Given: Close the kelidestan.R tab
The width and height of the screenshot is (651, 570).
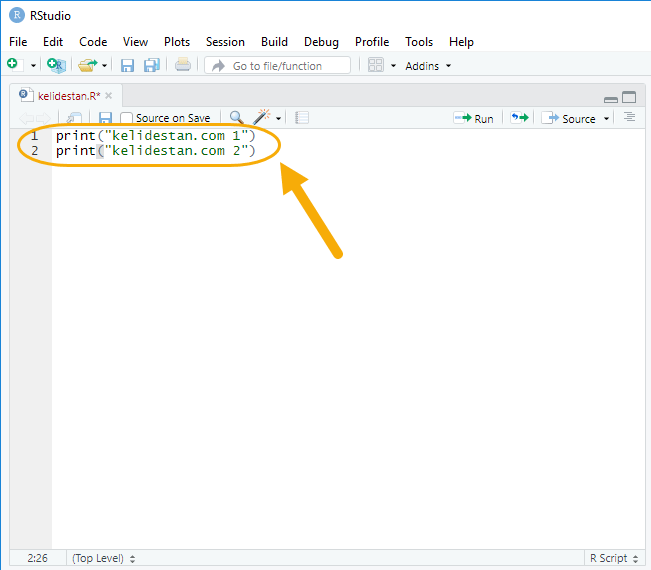Looking at the screenshot, I should click(x=109, y=96).
